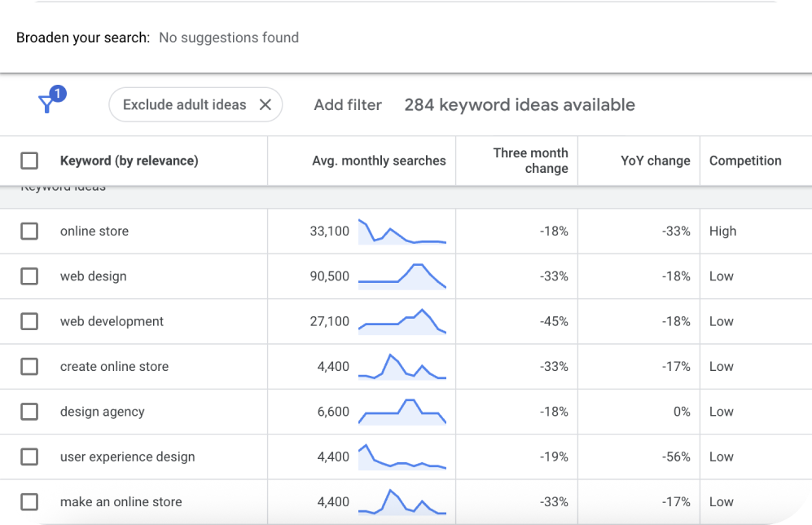Click the Add filter button
Screen dimensions: 812x525
click(x=348, y=104)
